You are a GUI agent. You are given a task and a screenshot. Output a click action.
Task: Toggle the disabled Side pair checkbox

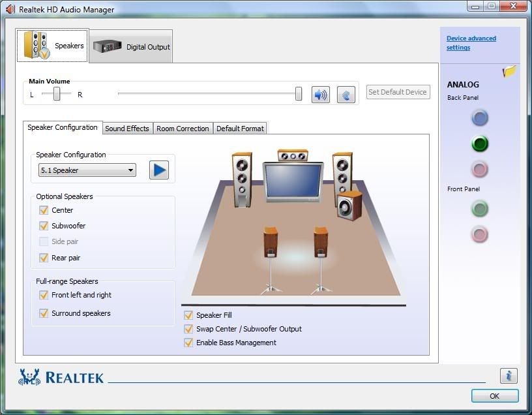44,241
